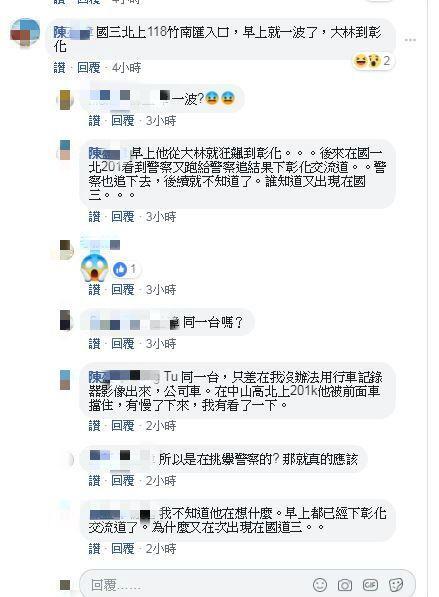Open sticker picker in reply box

[x=396, y=584]
